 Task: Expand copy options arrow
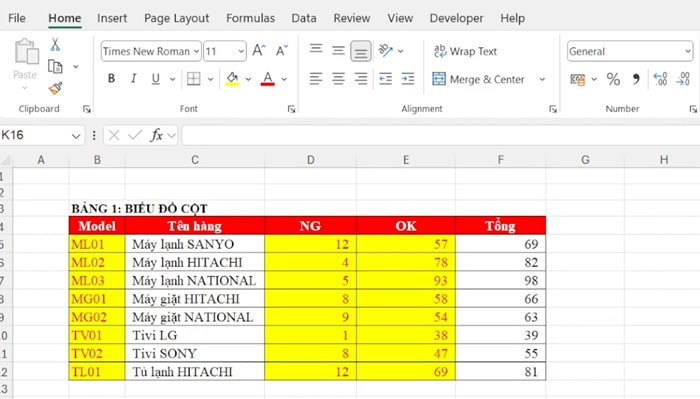point(76,66)
